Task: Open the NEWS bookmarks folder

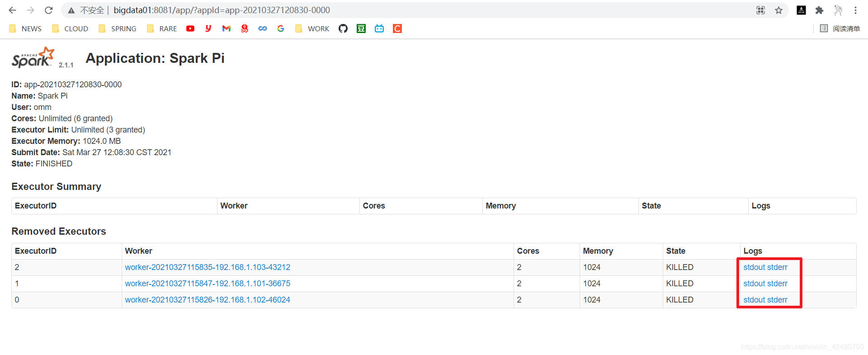Action: [25, 28]
